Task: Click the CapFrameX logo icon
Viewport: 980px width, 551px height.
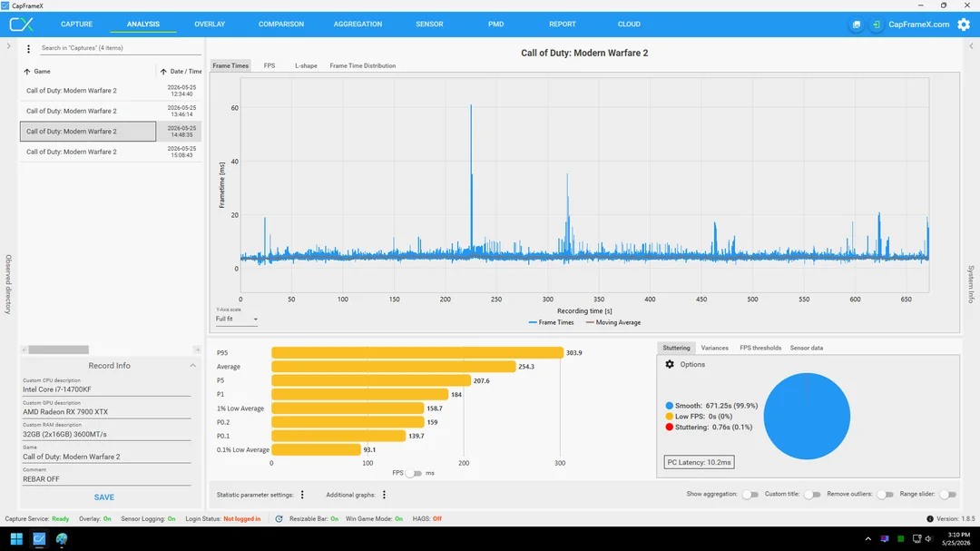Action: point(21,25)
